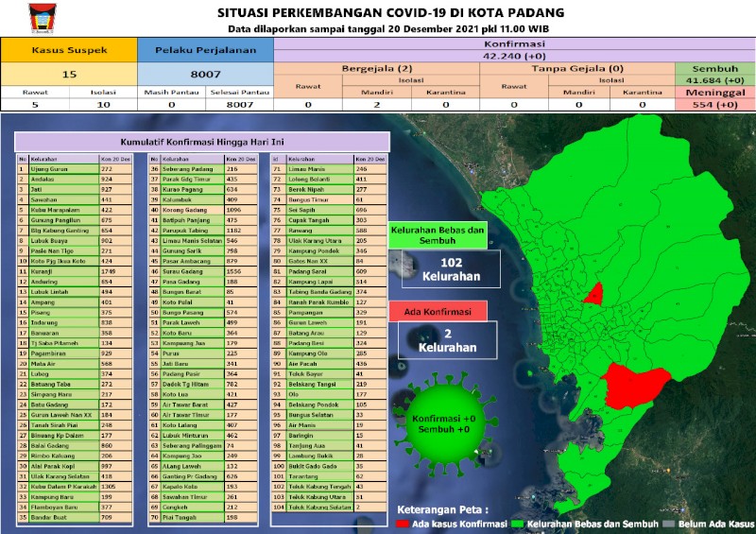
Task: Click the '102 Kelurahan' count box
Action: click(x=451, y=269)
